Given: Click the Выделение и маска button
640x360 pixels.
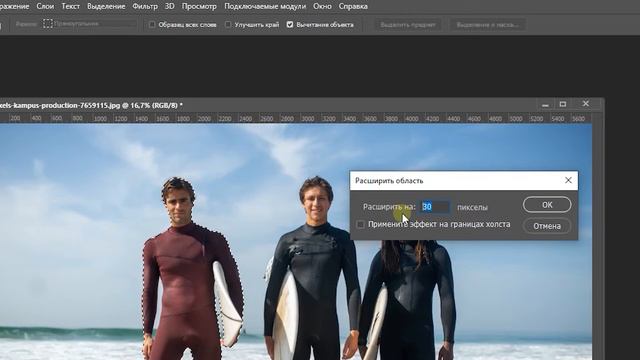Looking at the screenshot, I should 487,25.
